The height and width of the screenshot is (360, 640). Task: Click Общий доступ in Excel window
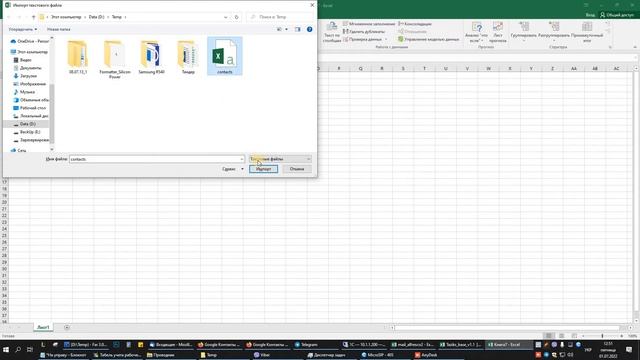coord(617,15)
